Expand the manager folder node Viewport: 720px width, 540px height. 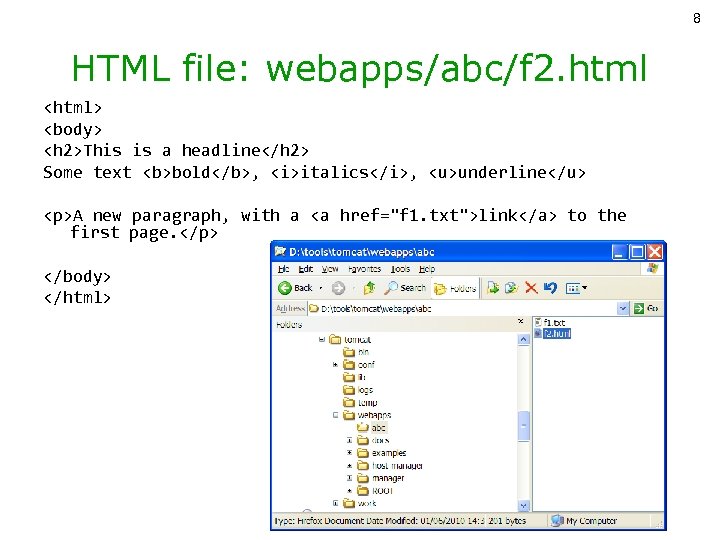point(349,478)
